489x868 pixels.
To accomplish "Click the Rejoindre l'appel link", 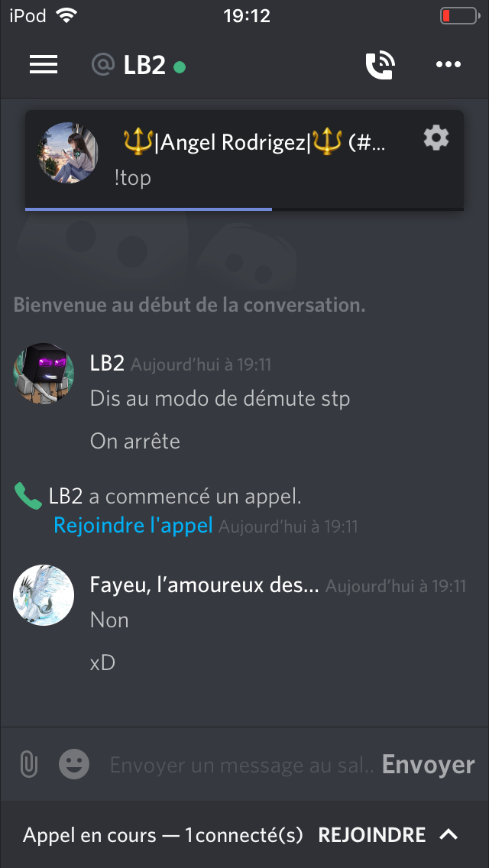I will pos(133,525).
